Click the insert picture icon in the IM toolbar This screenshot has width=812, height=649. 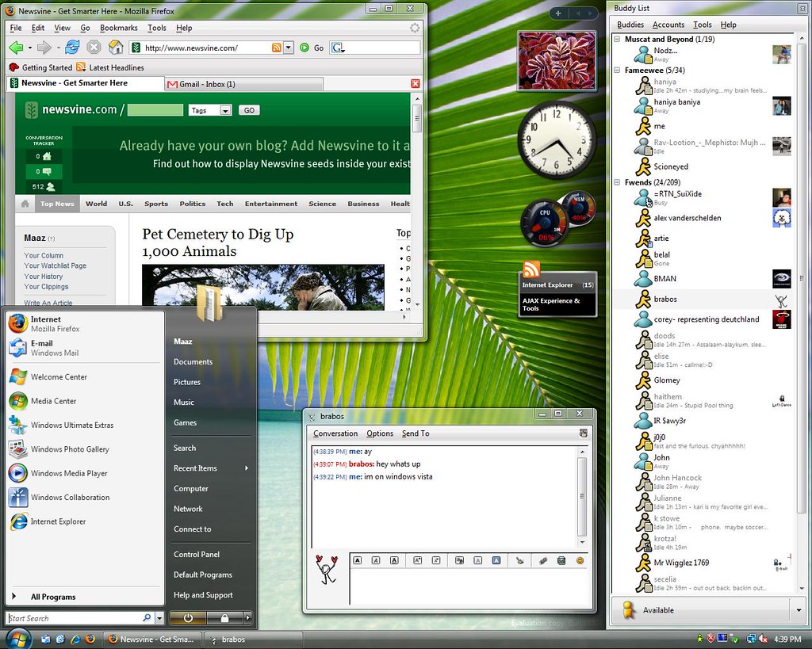tap(561, 560)
